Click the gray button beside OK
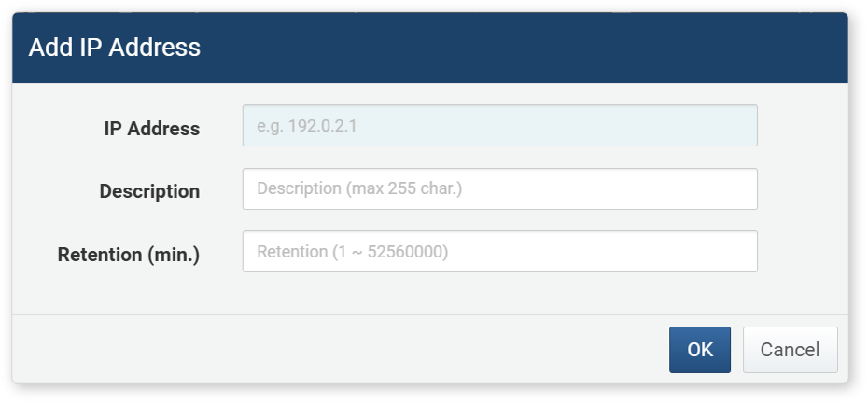868x403 pixels. point(790,350)
